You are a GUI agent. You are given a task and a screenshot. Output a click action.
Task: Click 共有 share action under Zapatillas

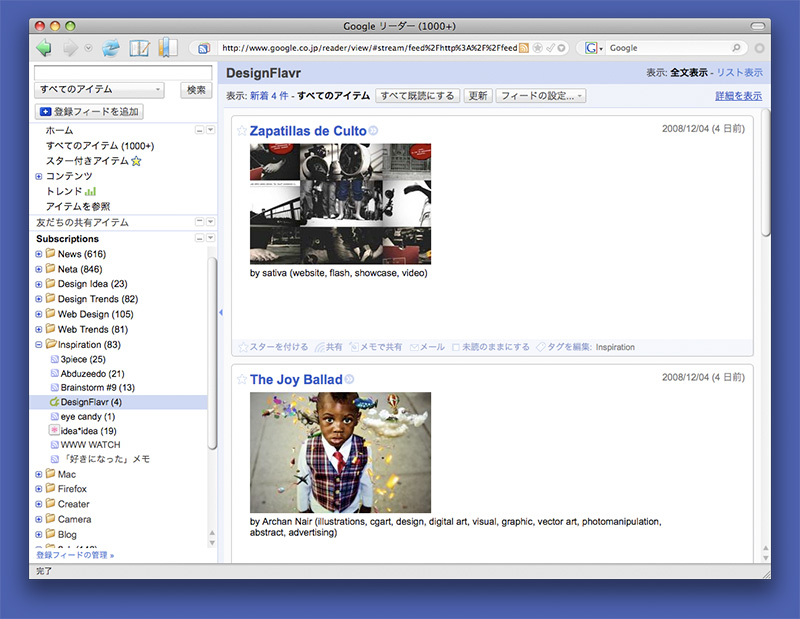329,347
